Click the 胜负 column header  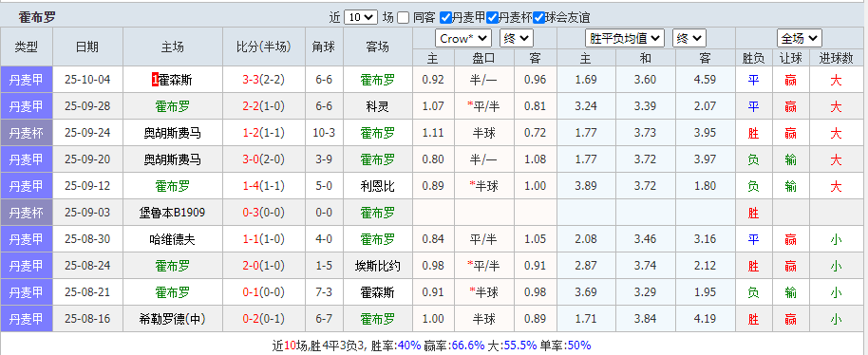[x=753, y=58]
